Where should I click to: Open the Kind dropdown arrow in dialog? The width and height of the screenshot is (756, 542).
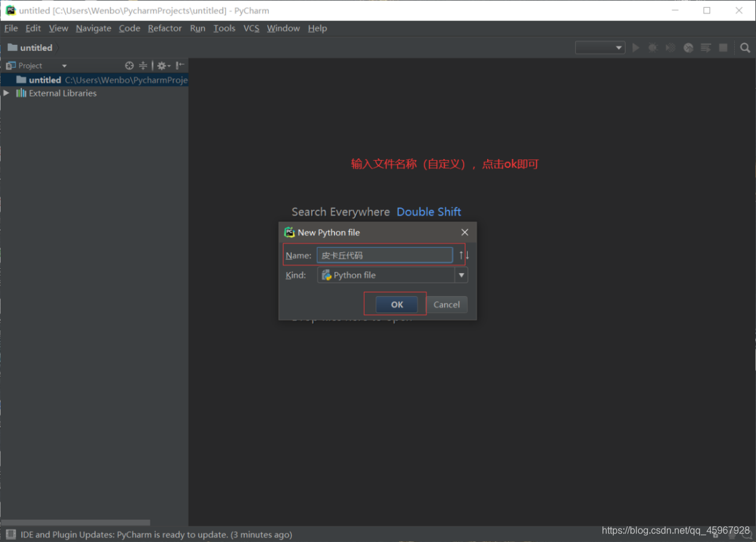pos(462,275)
